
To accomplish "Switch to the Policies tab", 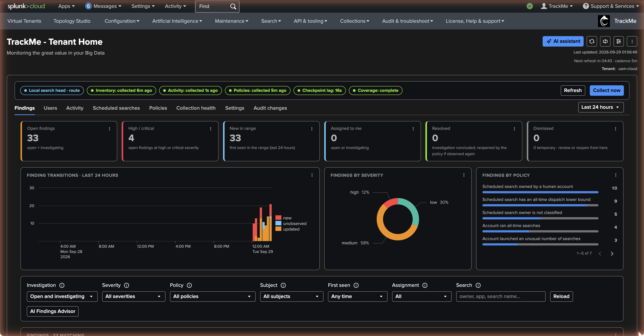I will [158, 108].
